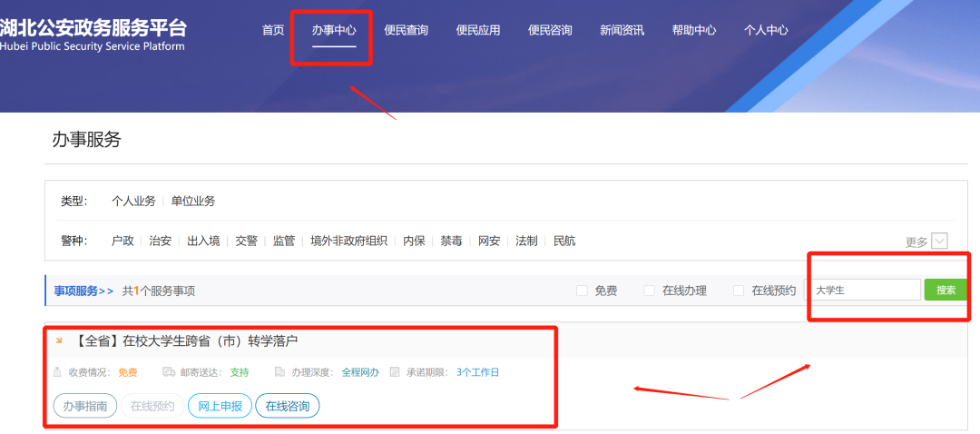Click the 办理深度 document icon
980x434 pixels.
[x=280, y=372]
